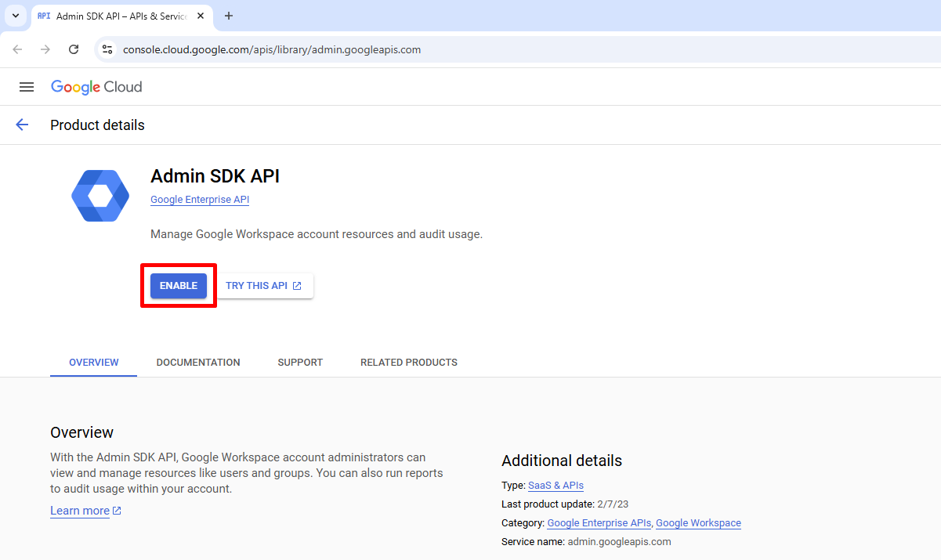Click the Admin SDK API heading

click(215, 176)
